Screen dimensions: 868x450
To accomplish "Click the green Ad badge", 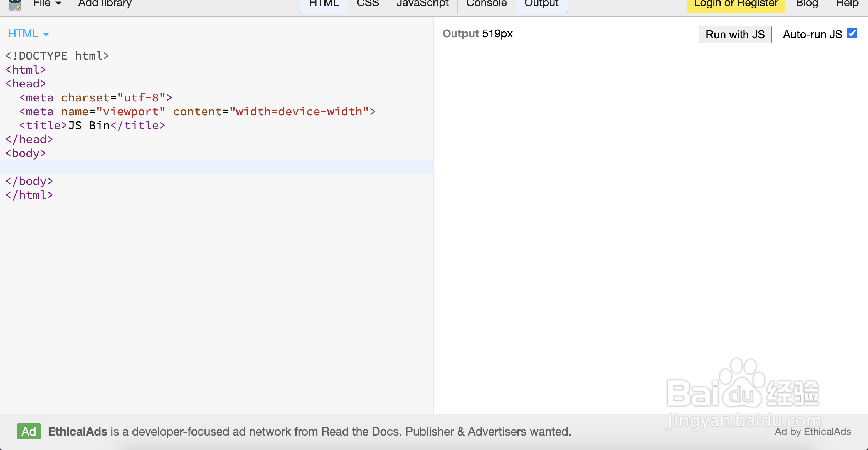I will [x=29, y=431].
